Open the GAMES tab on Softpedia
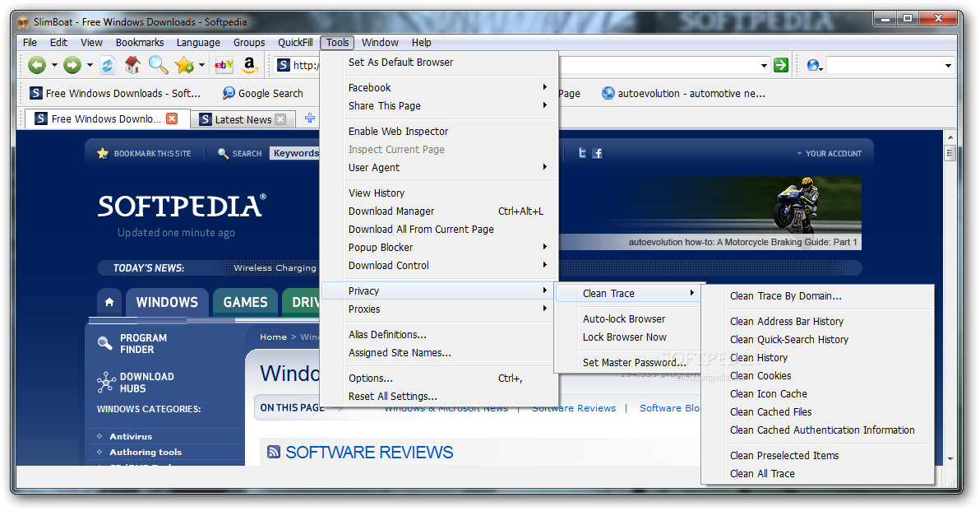The width and height of the screenshot is (980, 511). [246, 303]
